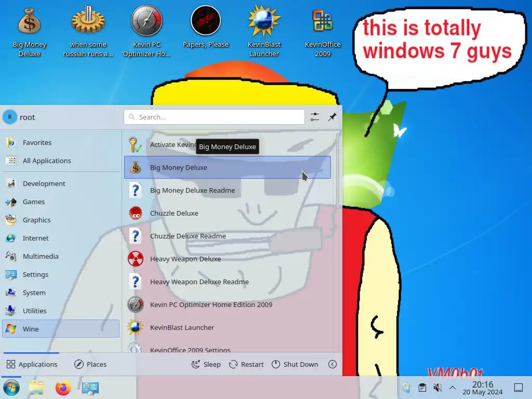Screen dimensions: 532x399
Task: Open Kevin PC Optimizer desktop icon
Action: click(147, 32)
